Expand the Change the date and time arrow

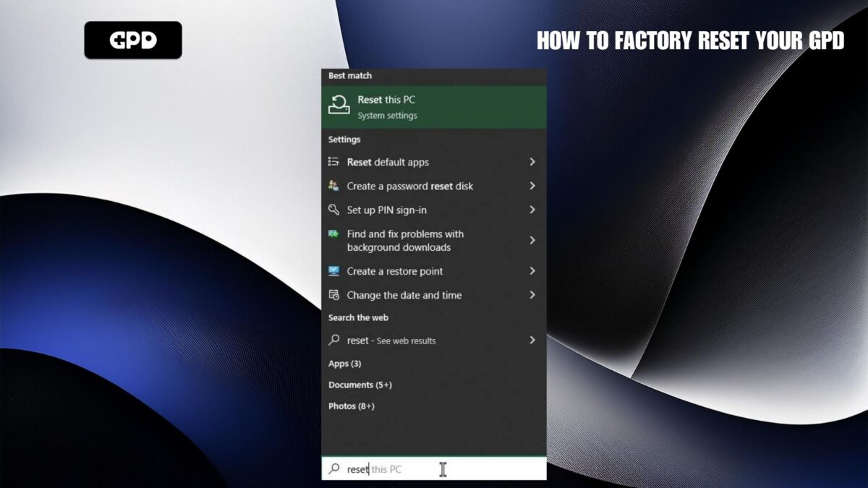click(x=532, y=295)
